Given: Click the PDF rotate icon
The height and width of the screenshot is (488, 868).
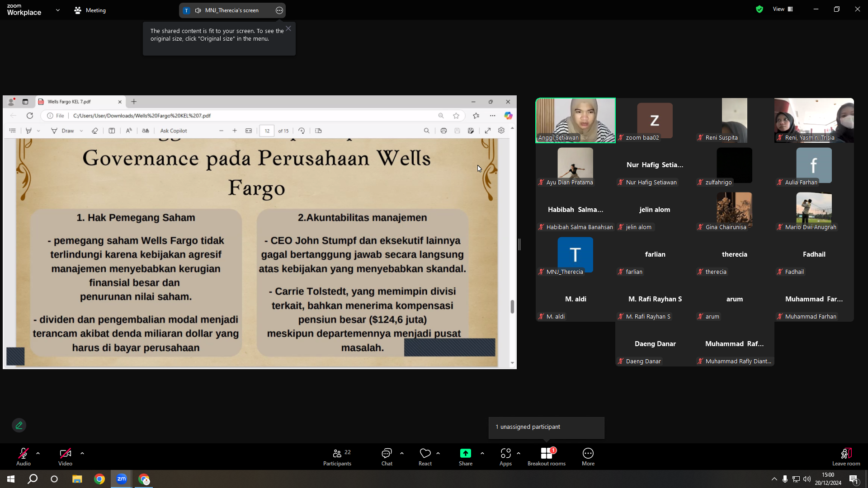Looking at the screenshot, I should [x=302, y=131].
